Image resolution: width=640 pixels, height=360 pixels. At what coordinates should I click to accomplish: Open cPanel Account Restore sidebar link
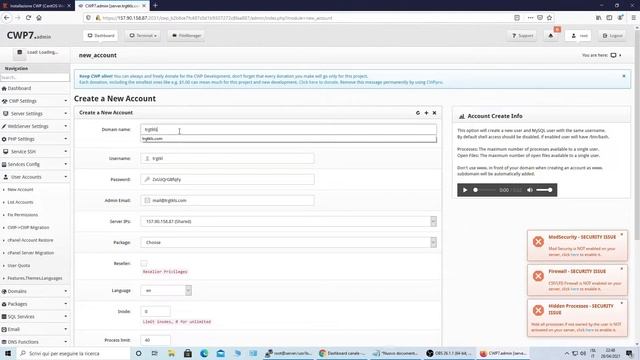(30, 240)
